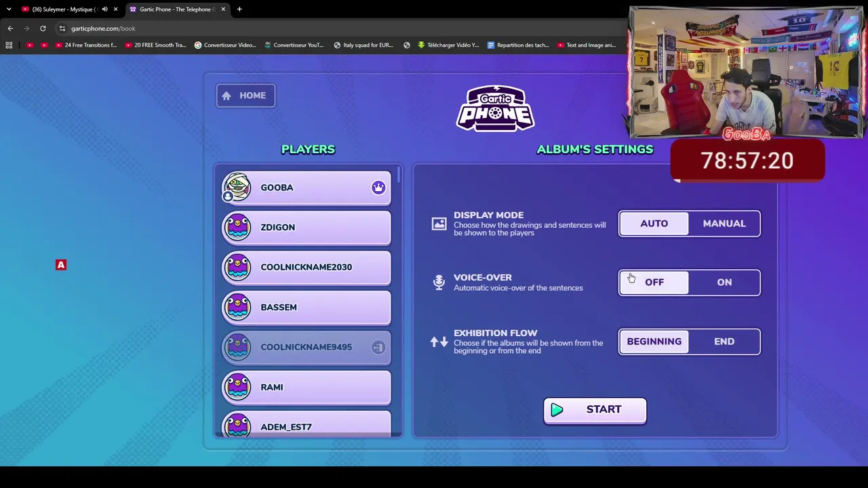Set display mode to Auto
868x488 pixels.
654,224
